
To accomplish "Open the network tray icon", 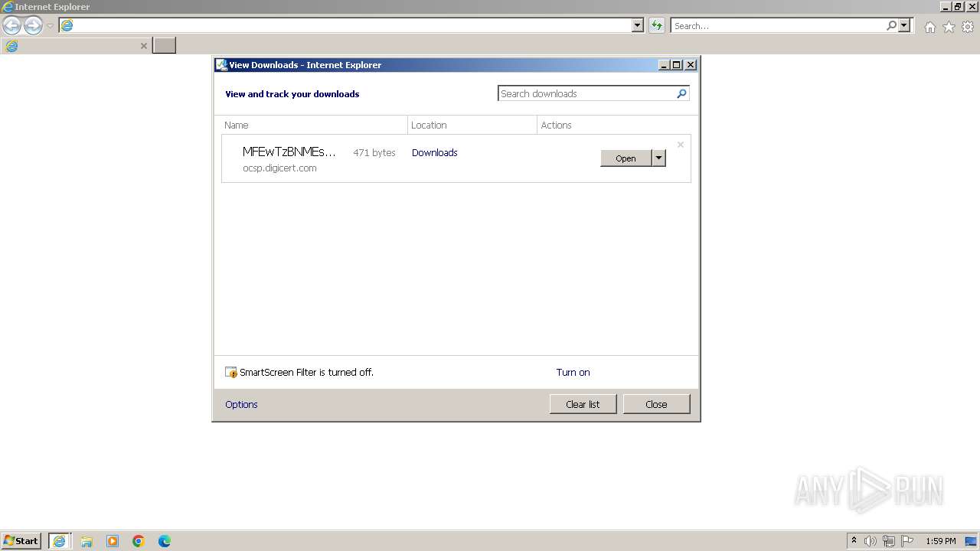I will pos(889,541).
